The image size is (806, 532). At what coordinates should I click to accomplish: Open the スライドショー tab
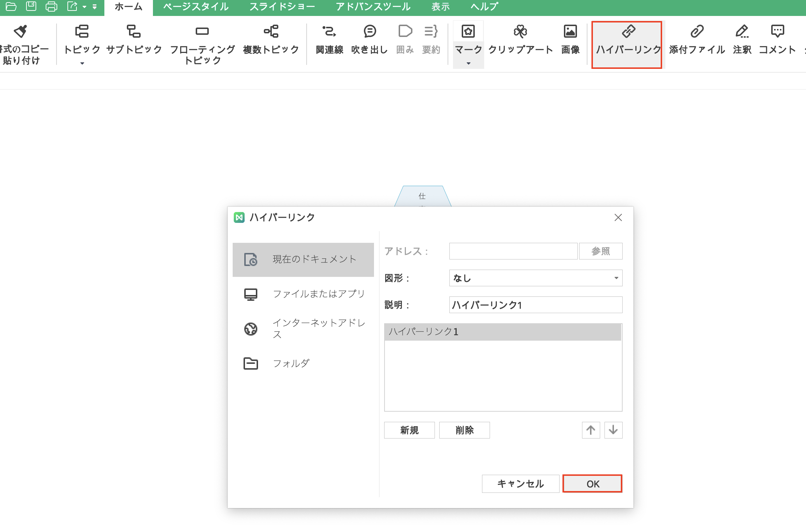point(282,7)
